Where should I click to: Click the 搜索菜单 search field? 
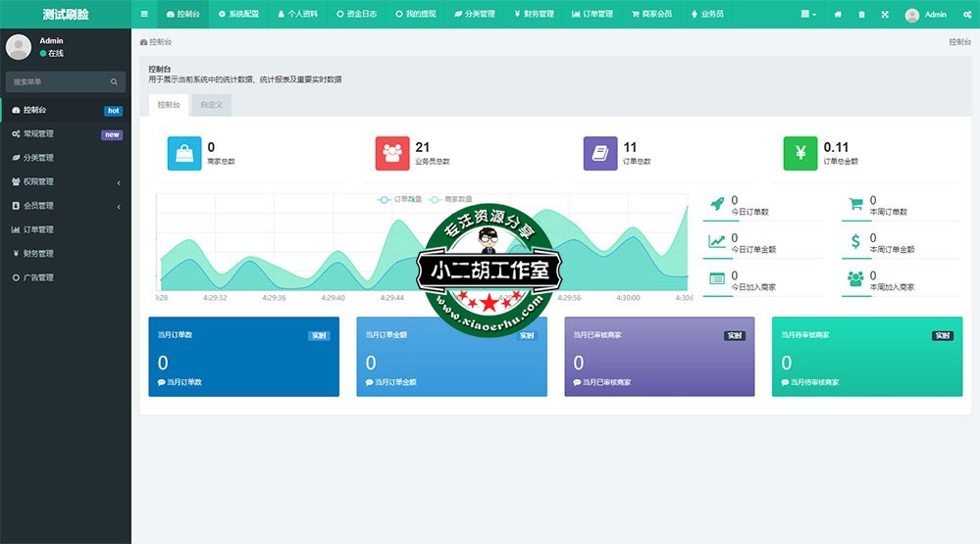pos(59,82)
